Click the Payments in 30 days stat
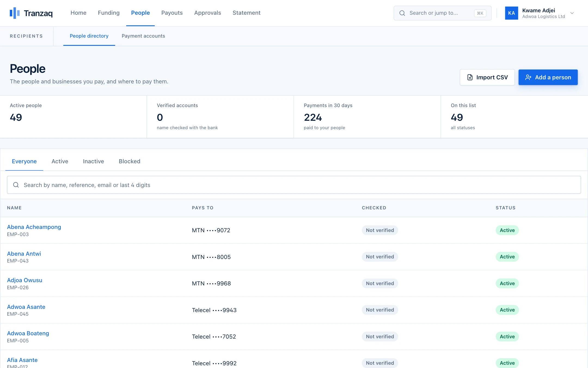588x368 pixels. point(367,117)
